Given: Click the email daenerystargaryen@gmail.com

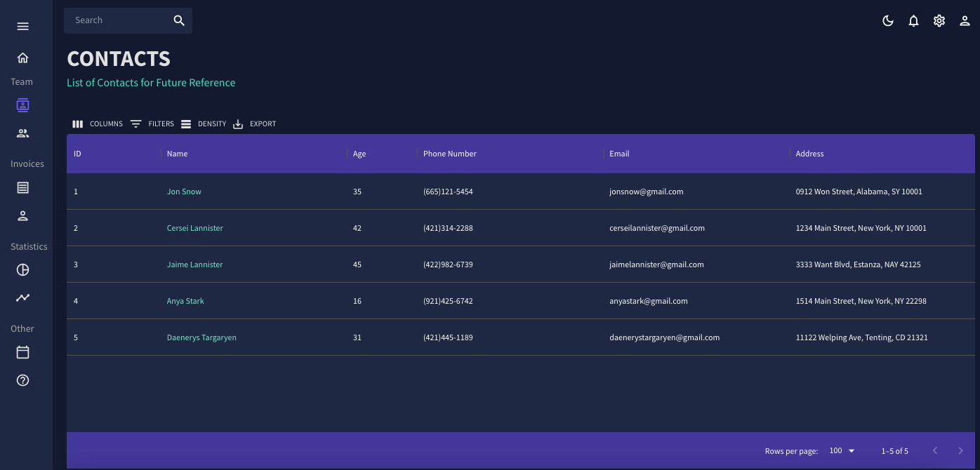Looking at the screenshot, I should [665, 337].
